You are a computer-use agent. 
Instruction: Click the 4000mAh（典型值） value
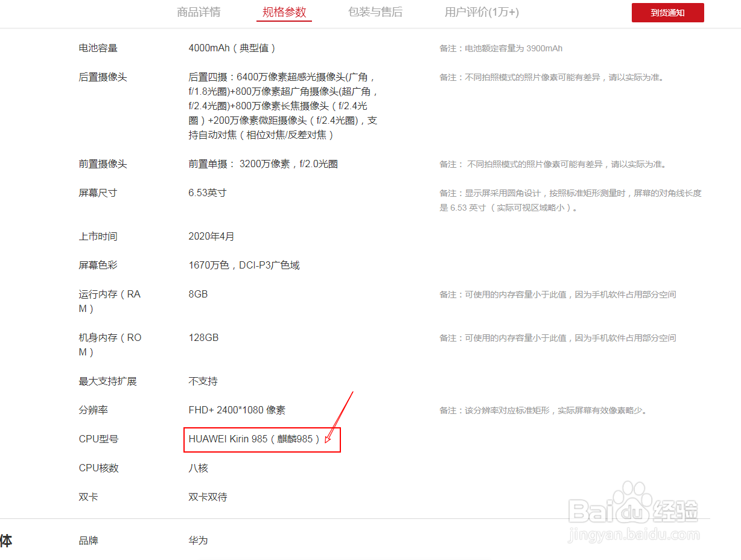coord(232,48)
